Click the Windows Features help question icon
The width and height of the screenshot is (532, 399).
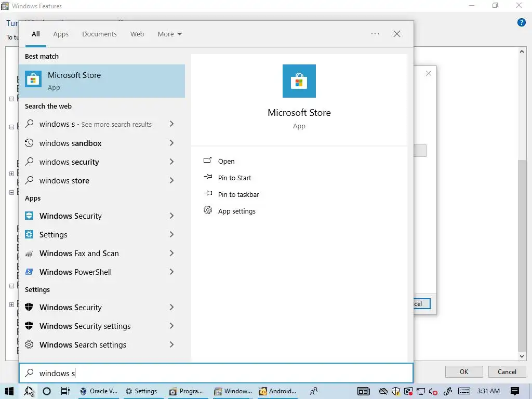tap(522, 22)
